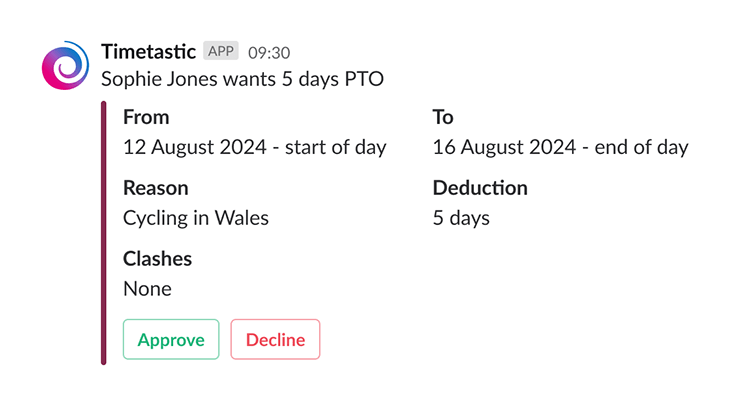Click the purple attachment side bar
The height and width of the screenshot is (406, 735).
(104, 232)
